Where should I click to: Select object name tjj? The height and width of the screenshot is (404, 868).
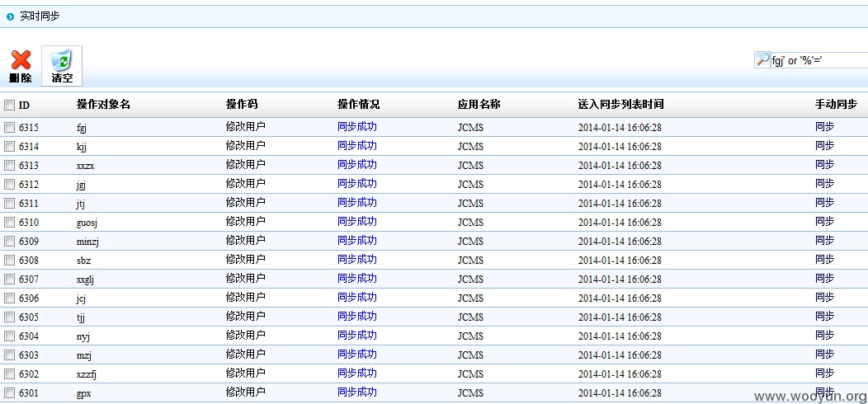[81, 317]
